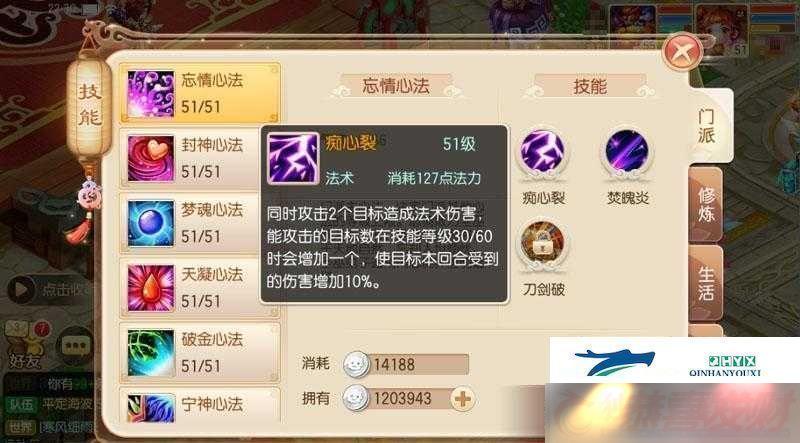Click the 消耗 14188 coin field

406,364
